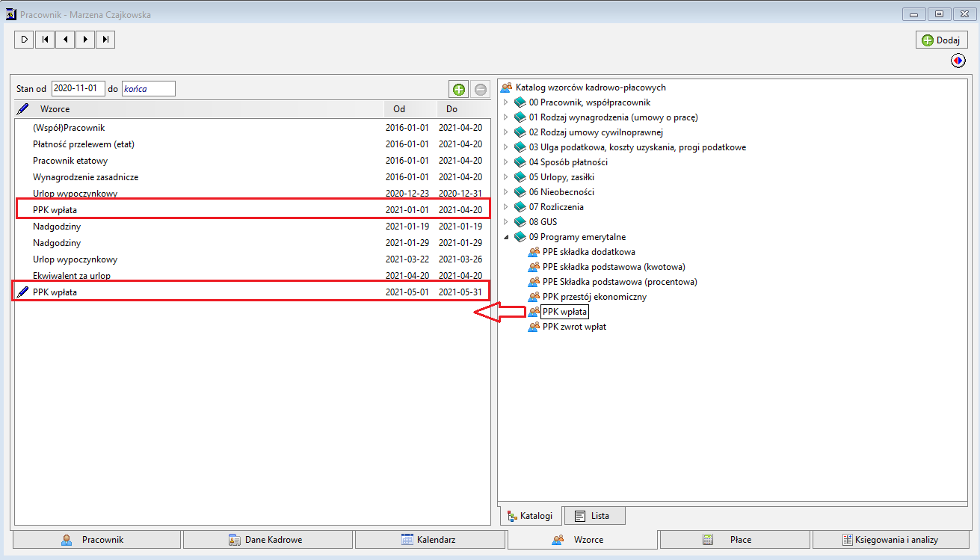
Task: Open the Kalendarz tab
Action: point(430,539)
